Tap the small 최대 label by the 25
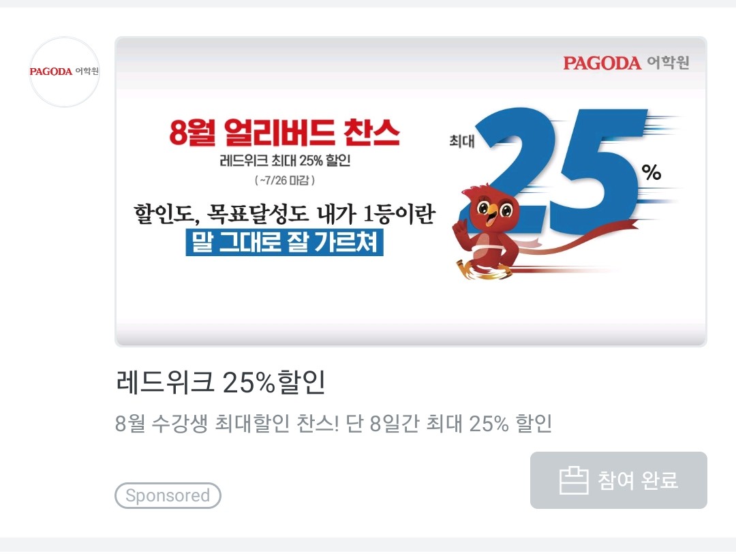Viewport: 736px width, 560px height. [462, 141]
